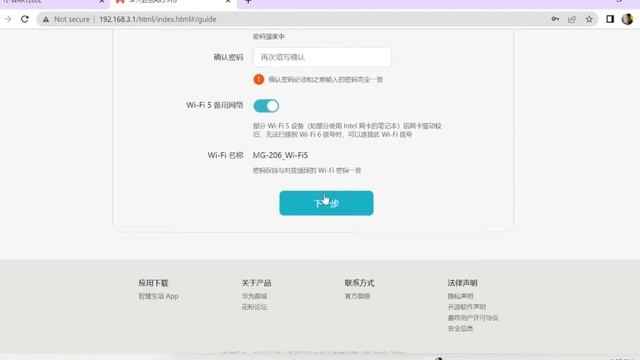Open 最终用户许可协议 license agreement link

pos(473,318)
